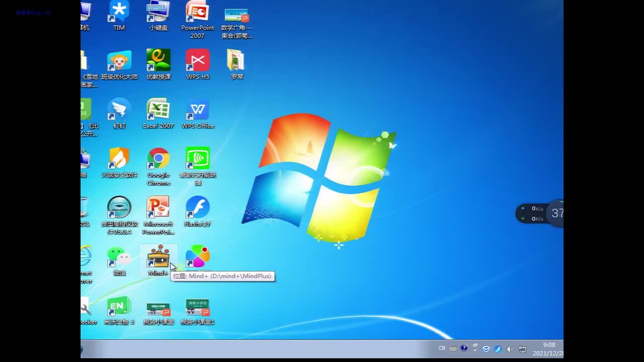Open the taskbar clock showing 9:08
The width and height of the screenshot is (644, 362).
pyautogui.click(x=549, y=349)
